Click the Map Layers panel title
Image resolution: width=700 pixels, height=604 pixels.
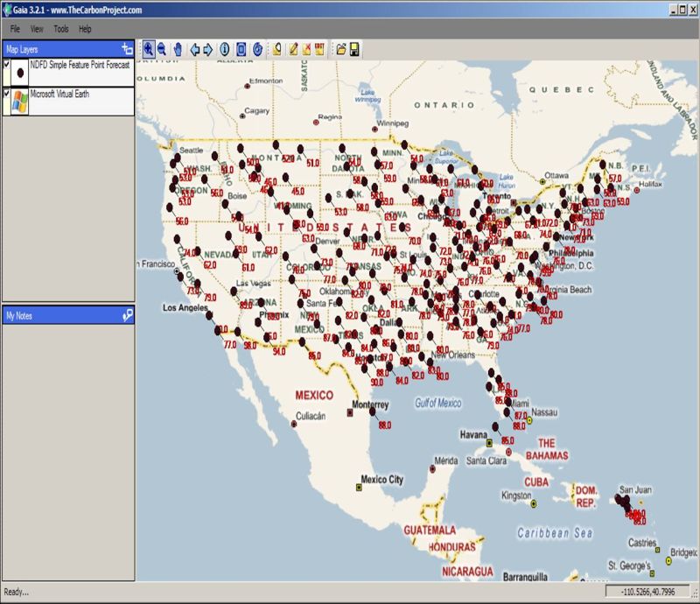22,49
